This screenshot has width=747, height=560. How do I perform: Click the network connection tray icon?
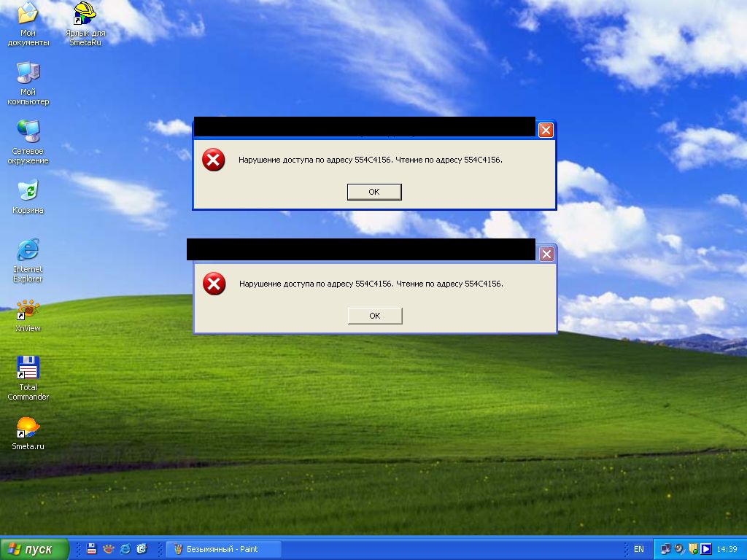666,549
